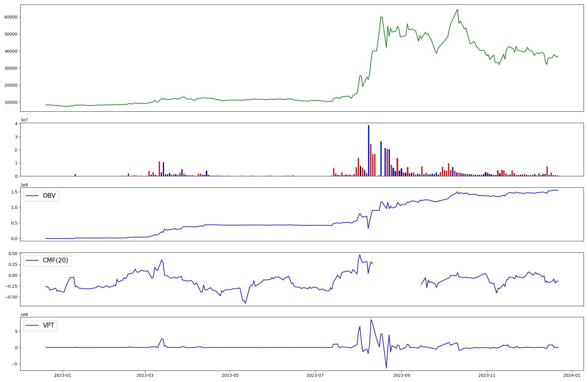Click the tallest blue volume bar

pyautogui.click(x=369, y=150)
